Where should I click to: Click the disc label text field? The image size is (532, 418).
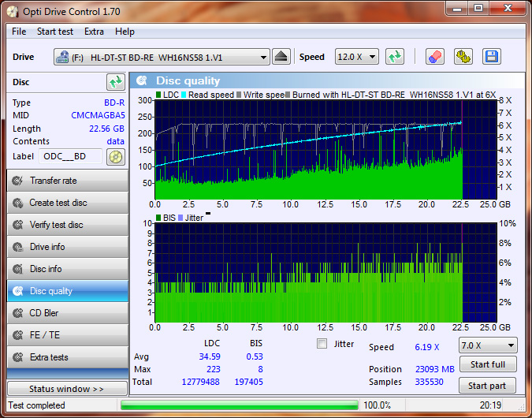point(70,156)
